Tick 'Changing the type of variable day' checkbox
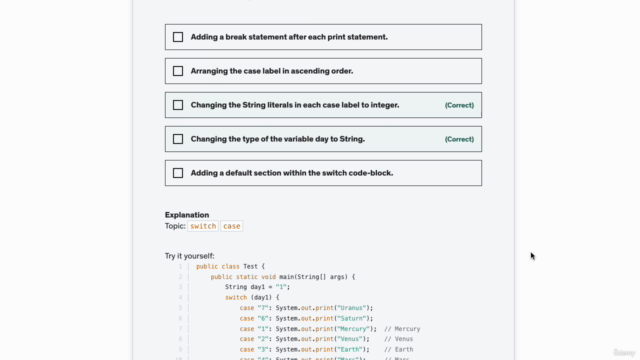The image size is (640, 360). point(178,139)
